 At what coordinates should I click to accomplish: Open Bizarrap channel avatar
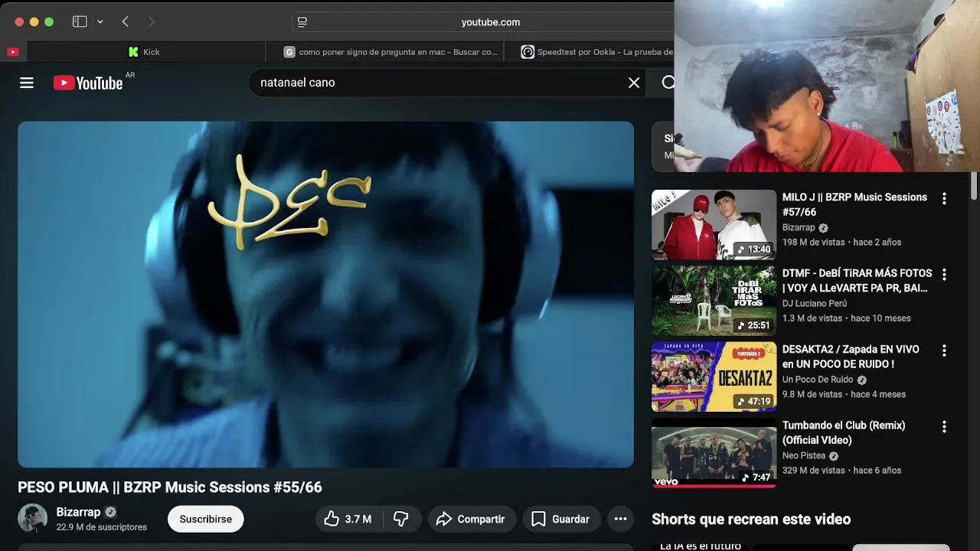[32, 519]
